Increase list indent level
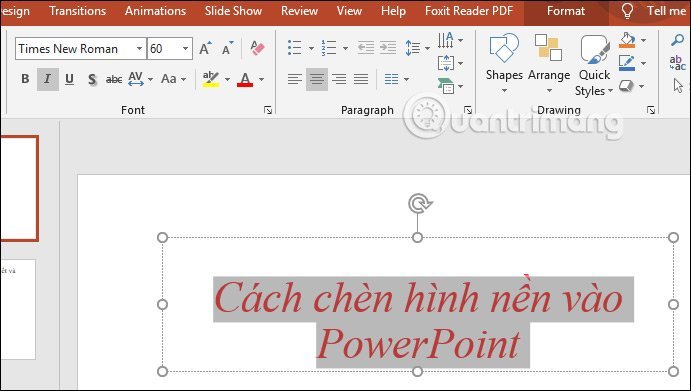 click(388, 48)
